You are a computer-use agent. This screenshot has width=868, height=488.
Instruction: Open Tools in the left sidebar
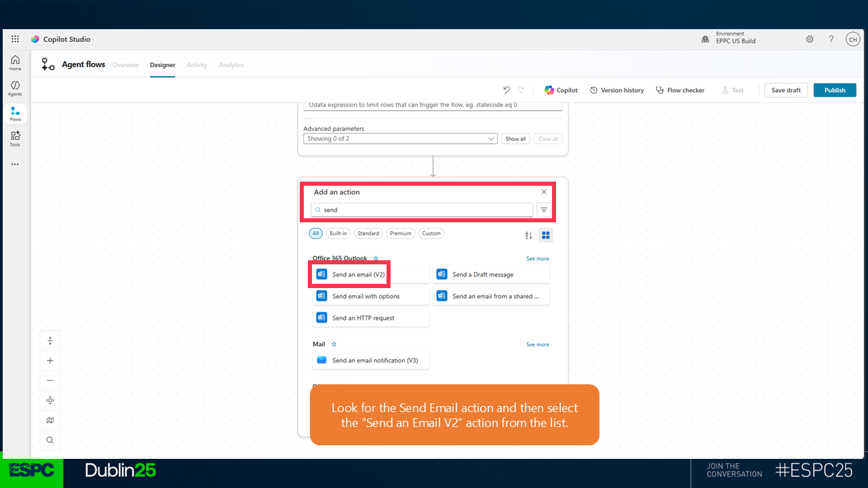click(15, 138)
